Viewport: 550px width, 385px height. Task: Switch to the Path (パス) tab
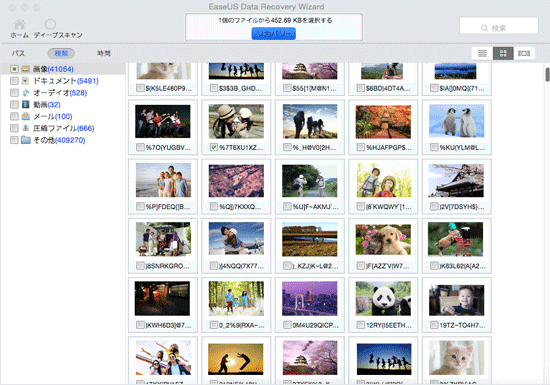click(18, 53)
